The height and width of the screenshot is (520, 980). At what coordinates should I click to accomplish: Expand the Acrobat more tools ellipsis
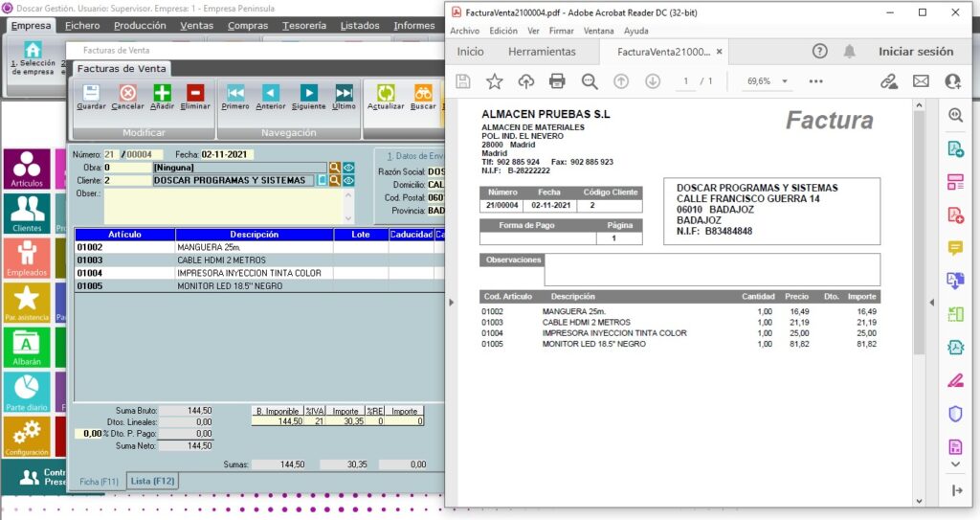click(815, 81)
